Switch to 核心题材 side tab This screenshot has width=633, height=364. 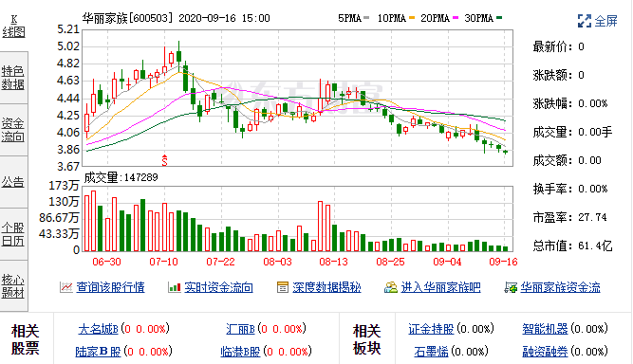tap(13, 286)
